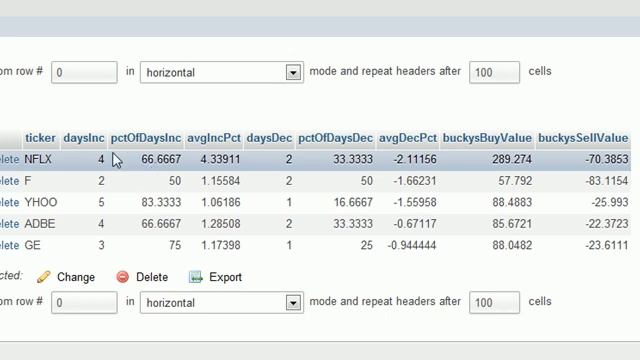The image size is (640, 360).
Task: Select the YHOO ticker cell
Action: pyautogui.click(x=41, y=202)
